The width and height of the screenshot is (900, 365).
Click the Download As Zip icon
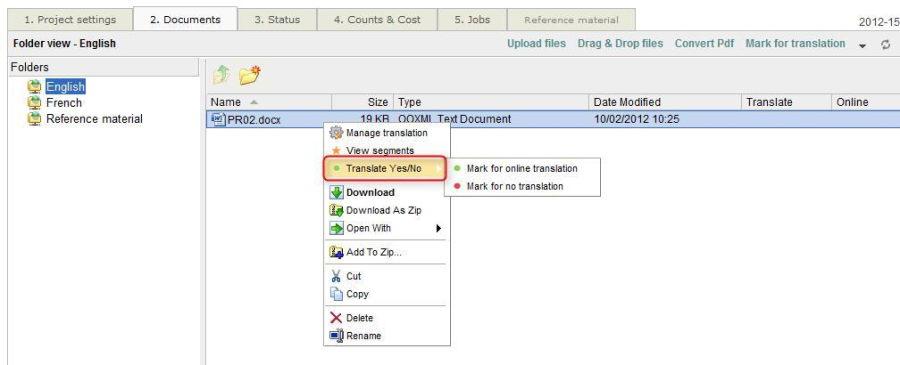tap(336, 211)
